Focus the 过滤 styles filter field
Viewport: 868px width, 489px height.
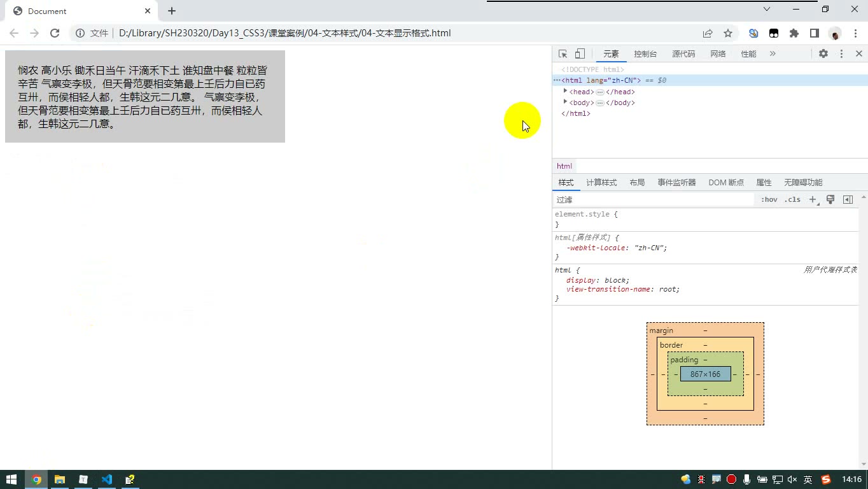[654, 200]
